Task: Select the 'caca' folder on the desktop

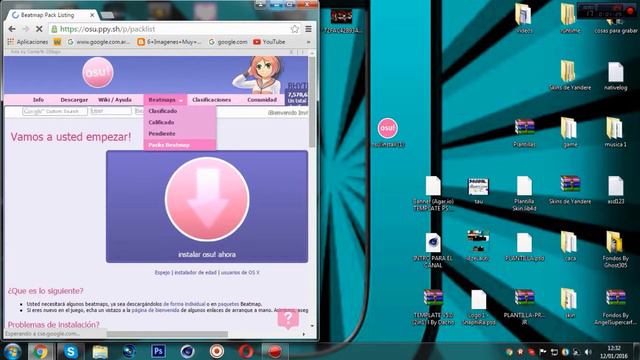Action: (570, 247)
